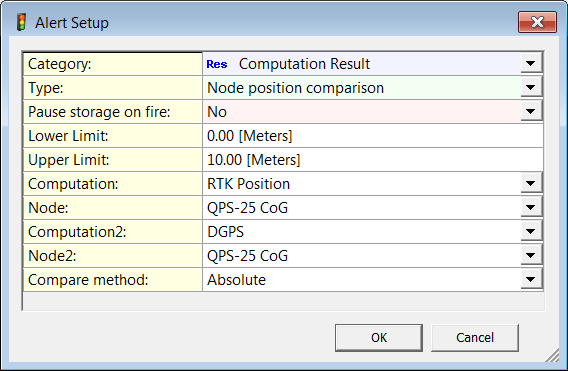Click the Lower Limit value field
This screenshot has height=371, width=568.
373,136
